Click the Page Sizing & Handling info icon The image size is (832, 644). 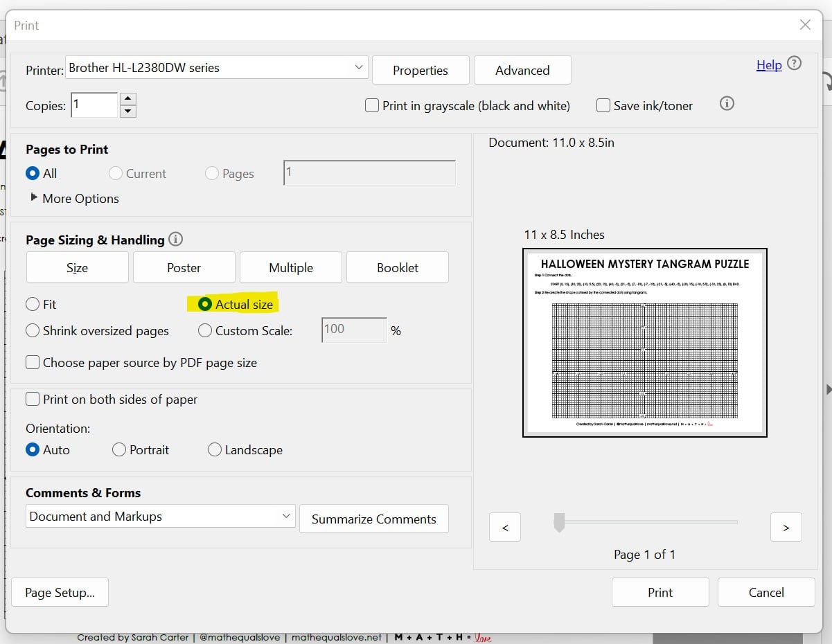pos(176,240)
